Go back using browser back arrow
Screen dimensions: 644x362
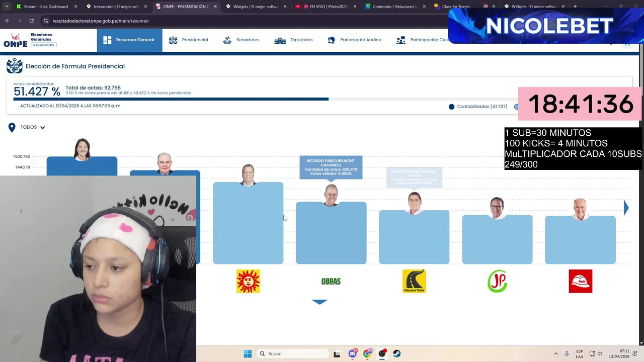[7, 21]
